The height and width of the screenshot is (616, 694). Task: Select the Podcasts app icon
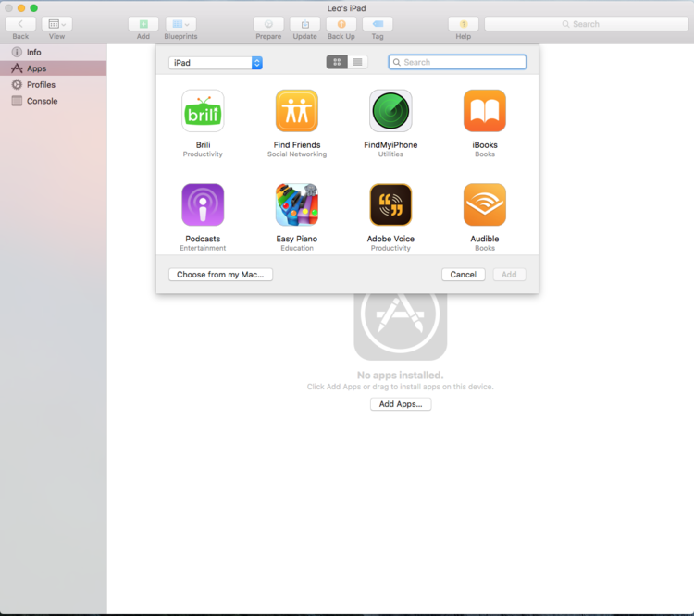pos(203,204)
